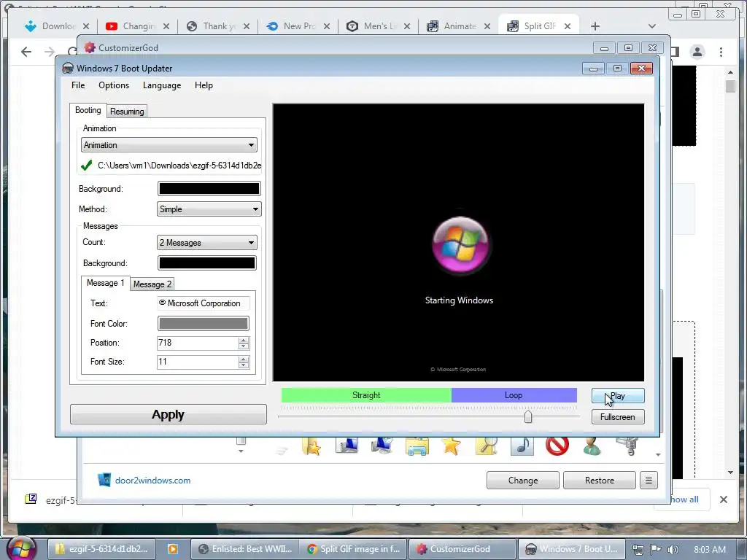Viewport: 747px width, 560px height.
Task: Click the Apply button
Action: (x=169, y=414)
